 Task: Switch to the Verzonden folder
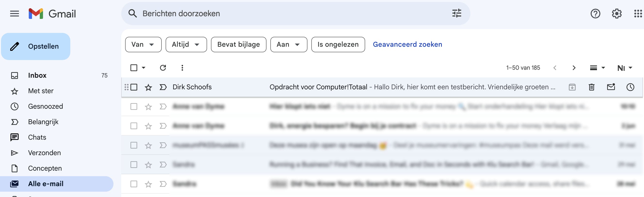tap(44, 152)
